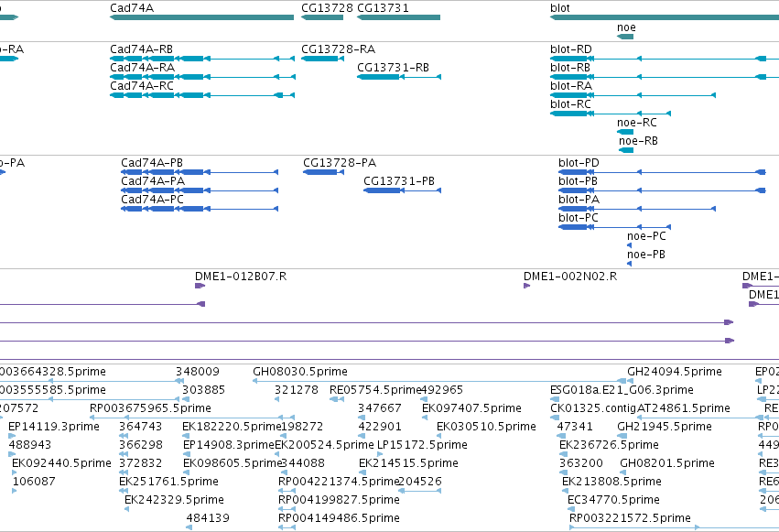Select the 484139 feature label
The image size is (779, 532).
[x=208, y=518]
